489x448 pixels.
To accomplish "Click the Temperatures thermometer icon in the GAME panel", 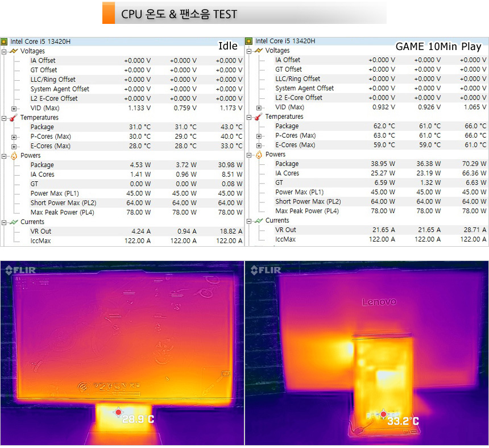I will (x=259, y=117).
